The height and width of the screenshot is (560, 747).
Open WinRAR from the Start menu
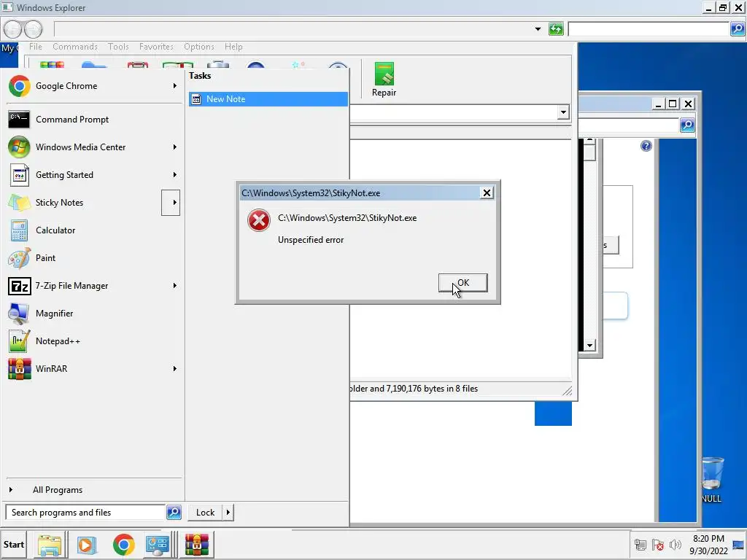[x=51, y=368]
